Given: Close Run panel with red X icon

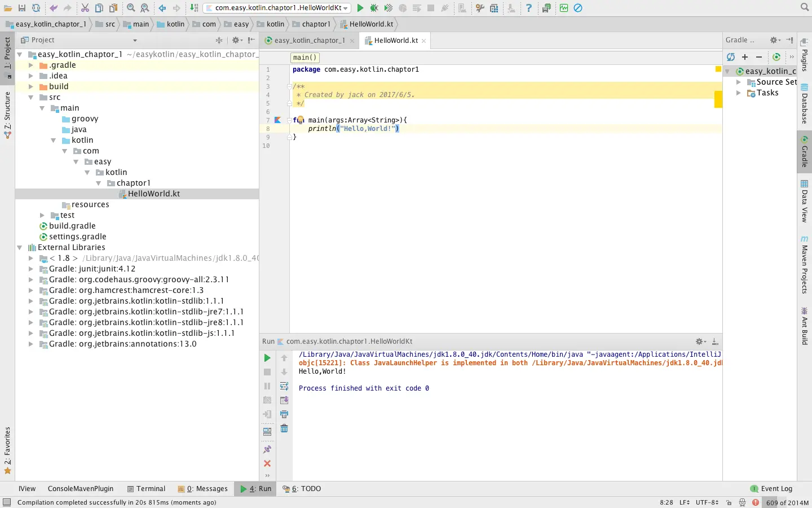Looking at the screenshot, I should [x=267, y=463].
